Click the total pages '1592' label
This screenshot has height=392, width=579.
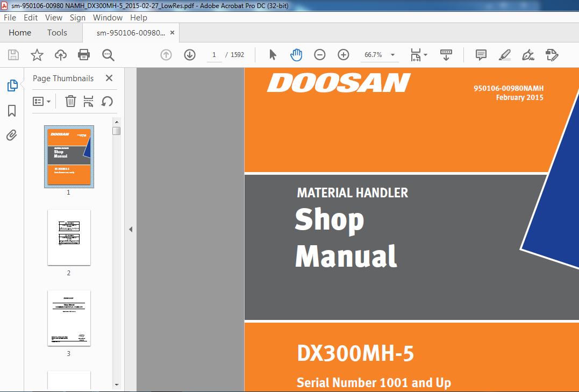pyautogui.click(x=238, y=55)
